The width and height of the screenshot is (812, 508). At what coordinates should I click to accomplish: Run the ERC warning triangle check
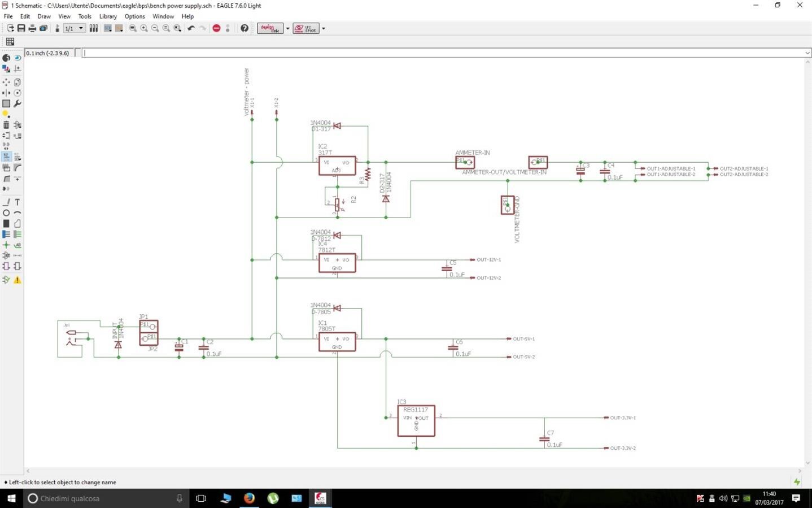coord(18,280)
